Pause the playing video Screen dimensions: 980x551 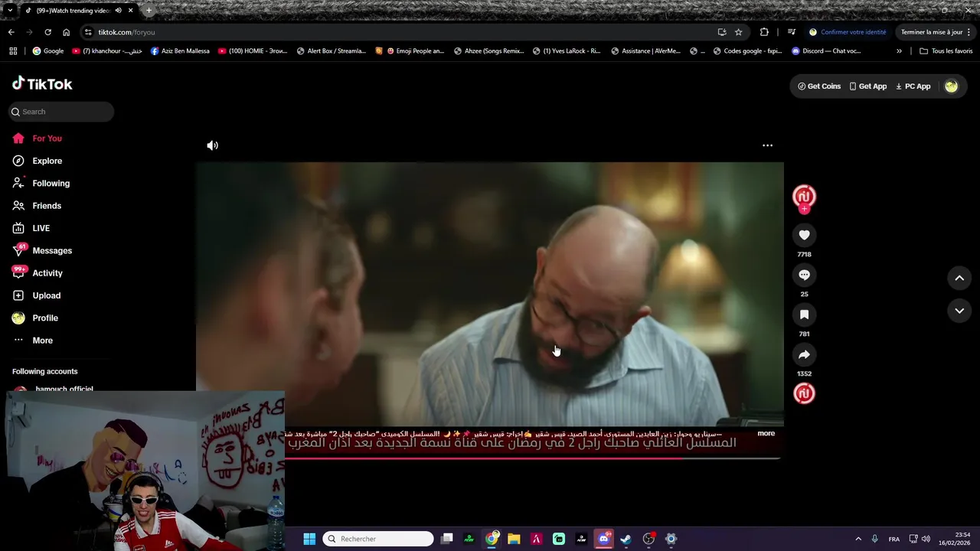(x=490, y=293)
